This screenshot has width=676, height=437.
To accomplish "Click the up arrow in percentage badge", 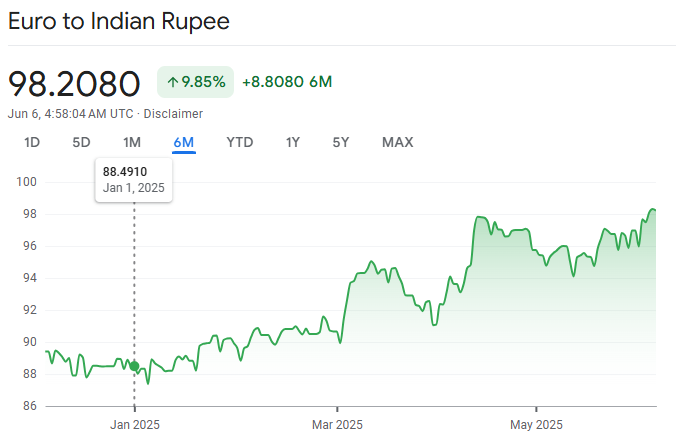I will (172, 82).
